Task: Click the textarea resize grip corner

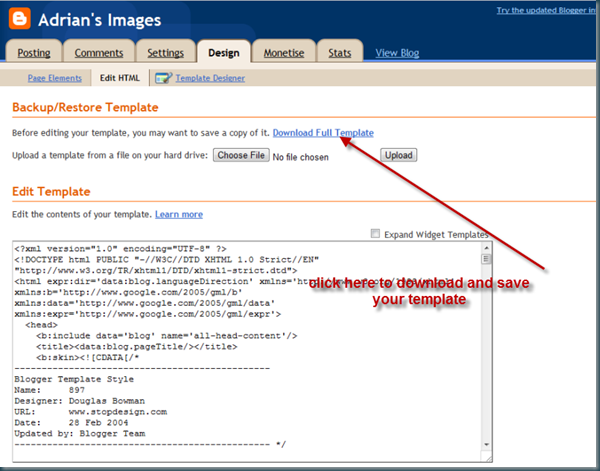Action: point(488,458)
